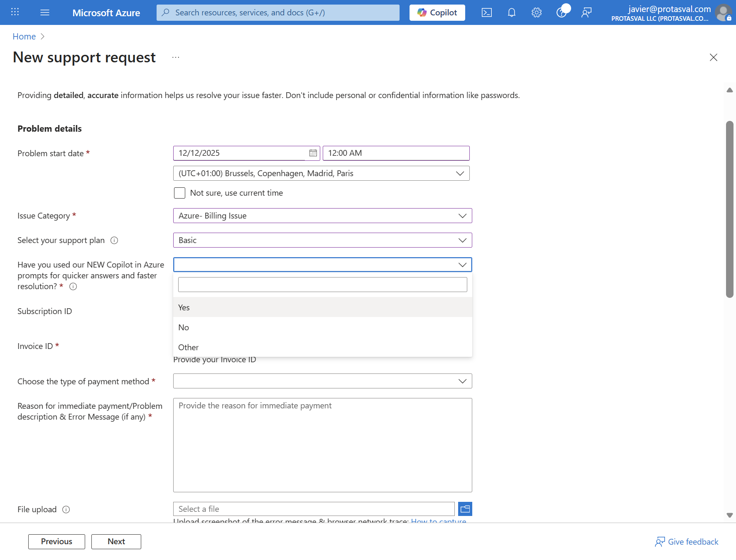Click the dropdown filter search box
This screenshot has width=736, height=560.
pos(323,285)
